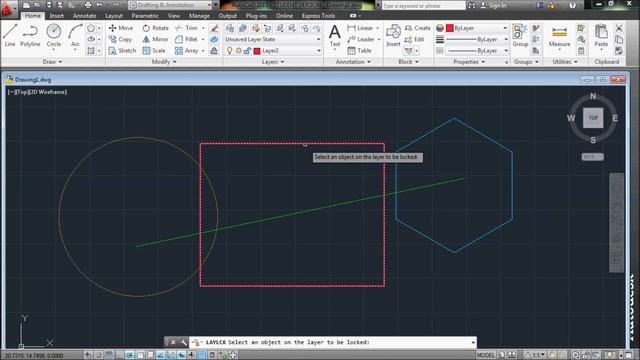Image resolution: width=640 pixels, height=360 pixels.
Task: Click the Insert block tool
Action: pos(393,35)
